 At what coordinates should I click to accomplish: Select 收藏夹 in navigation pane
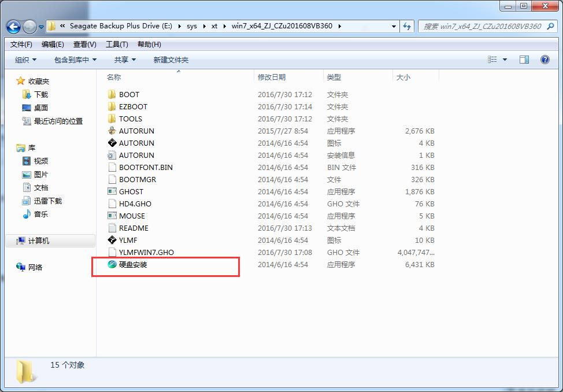tap(38, 82)
